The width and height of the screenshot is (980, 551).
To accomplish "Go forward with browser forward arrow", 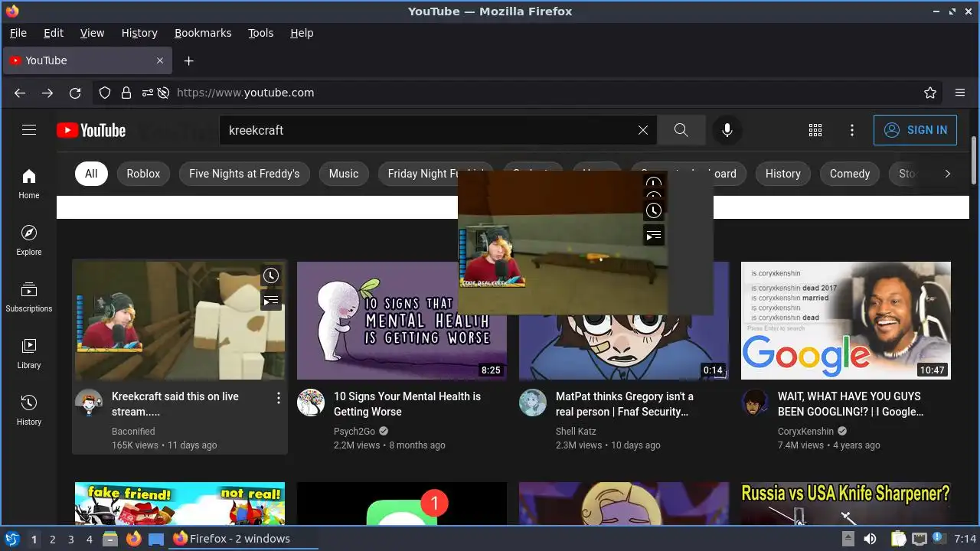I will (47, 93).
